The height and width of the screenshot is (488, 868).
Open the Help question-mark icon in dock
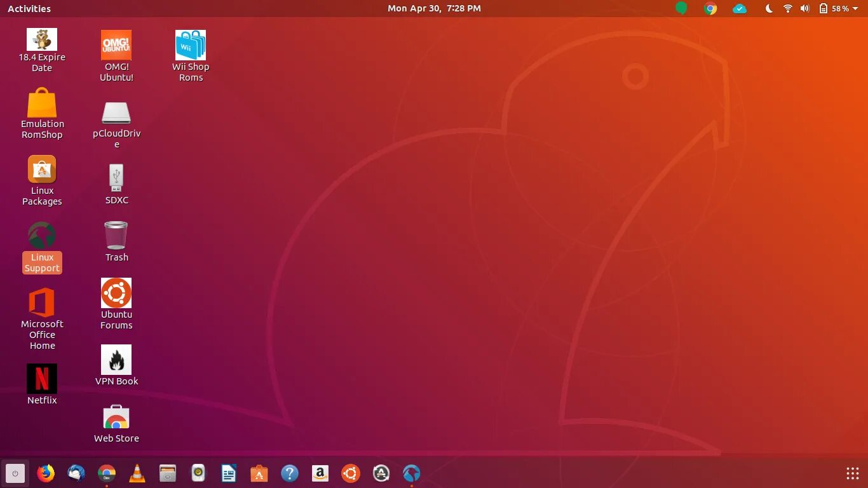coord(290,473)
